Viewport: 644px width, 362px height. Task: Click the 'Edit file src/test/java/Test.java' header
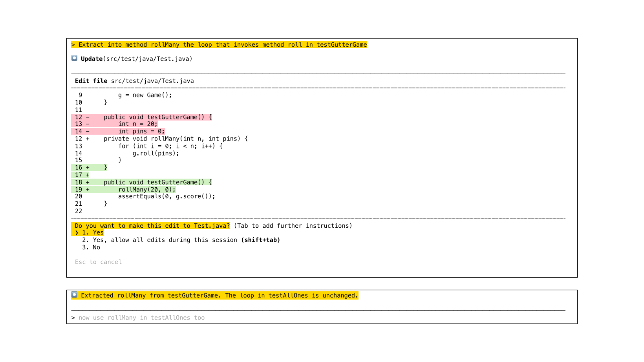134,81
